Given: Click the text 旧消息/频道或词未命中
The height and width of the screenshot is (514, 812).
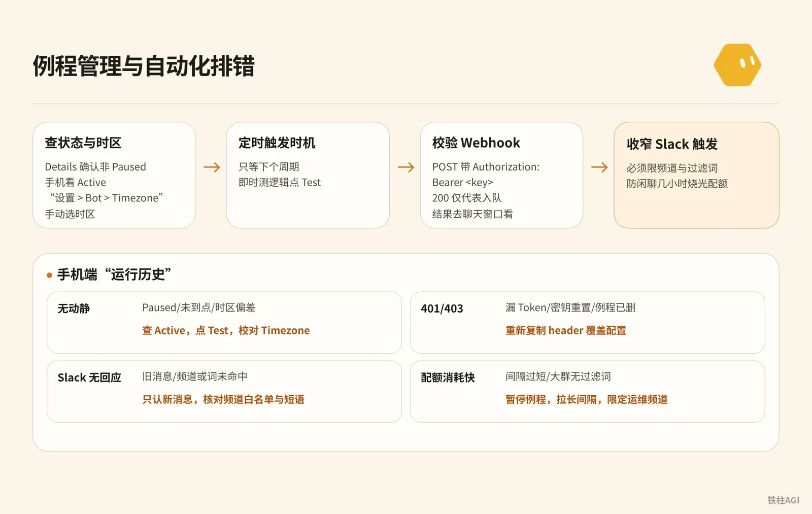Looking at the screenshot, I should coord(195,376).
